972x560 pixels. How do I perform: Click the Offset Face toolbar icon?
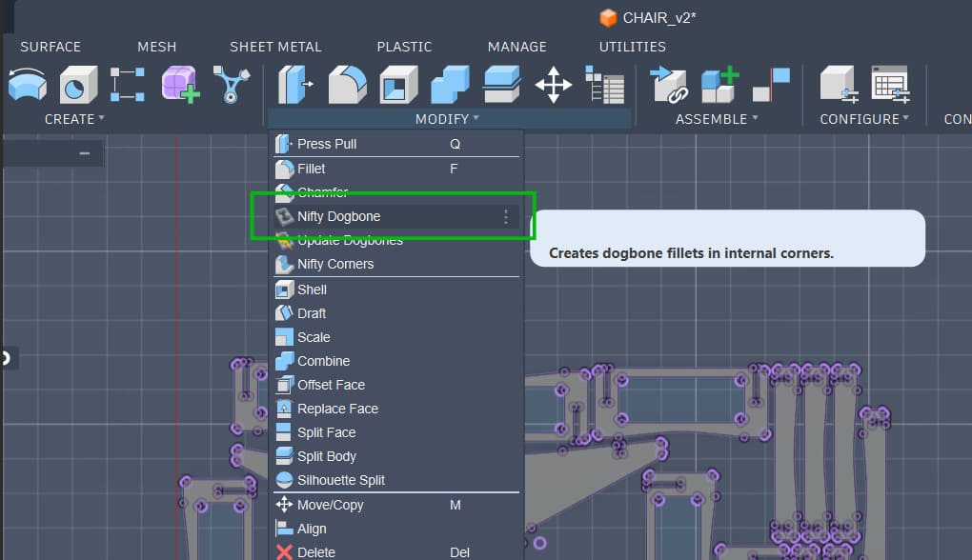[x=501, y=84]
